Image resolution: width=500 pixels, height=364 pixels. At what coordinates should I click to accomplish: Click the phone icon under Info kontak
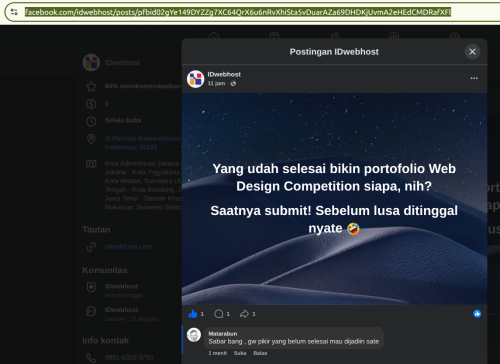91,358
